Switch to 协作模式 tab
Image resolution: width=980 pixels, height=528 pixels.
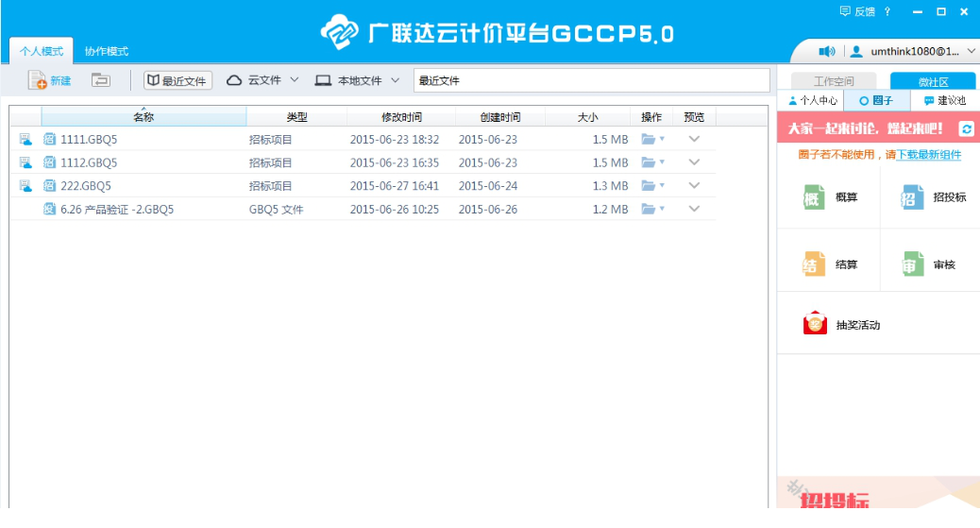point(107,51)
